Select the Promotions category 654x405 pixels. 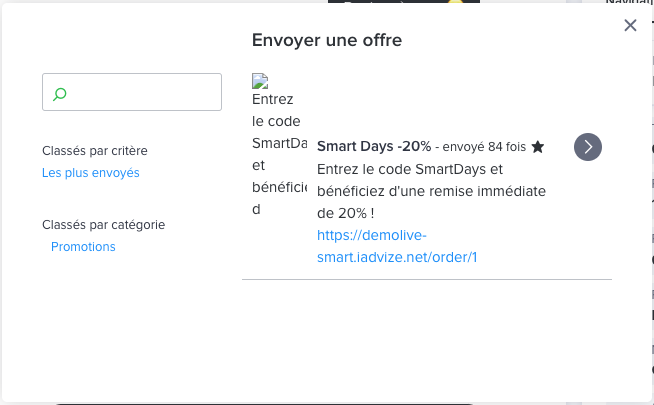coord(83,247)
